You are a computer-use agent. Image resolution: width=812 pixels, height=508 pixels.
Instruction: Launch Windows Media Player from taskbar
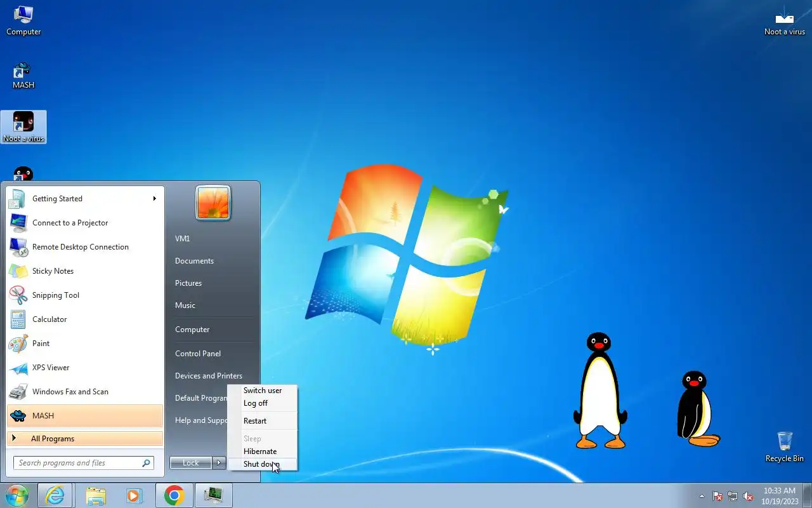[134, 495]
